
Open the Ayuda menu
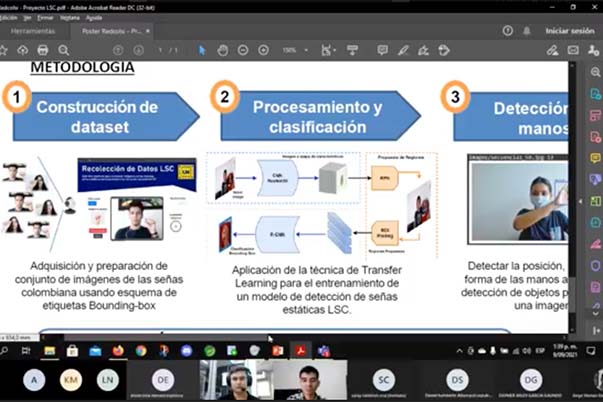pos(93,17)
